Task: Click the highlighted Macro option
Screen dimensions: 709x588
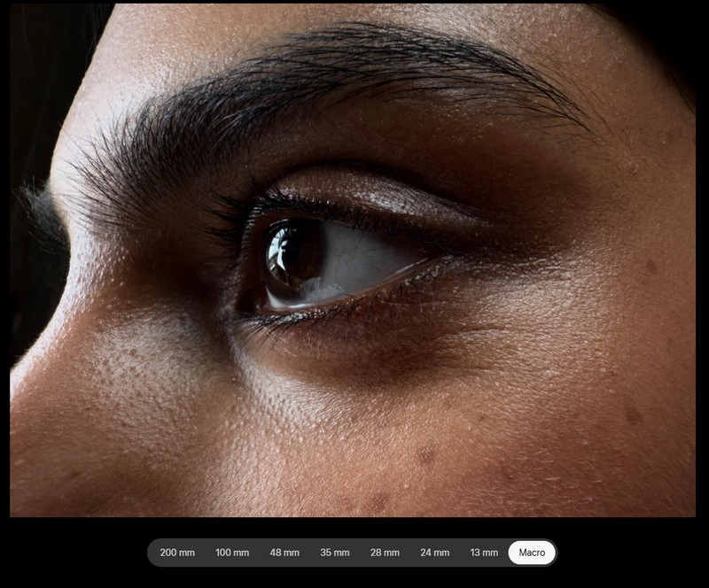Action: point(532,553)
